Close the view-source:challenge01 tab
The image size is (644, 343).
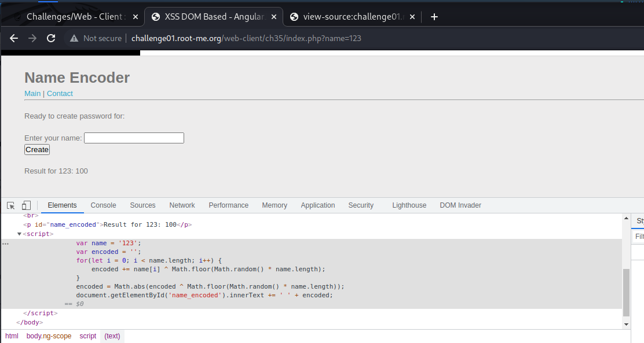[412, 17]
